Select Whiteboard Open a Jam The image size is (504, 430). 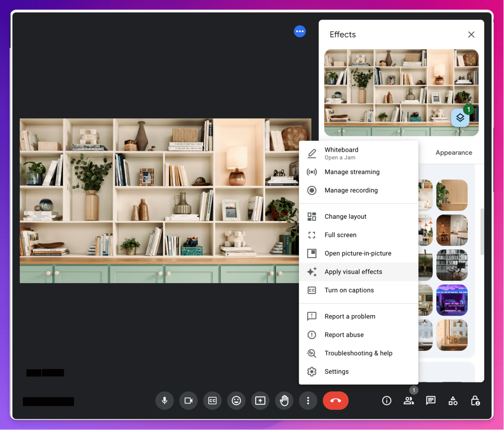point(358,153)
